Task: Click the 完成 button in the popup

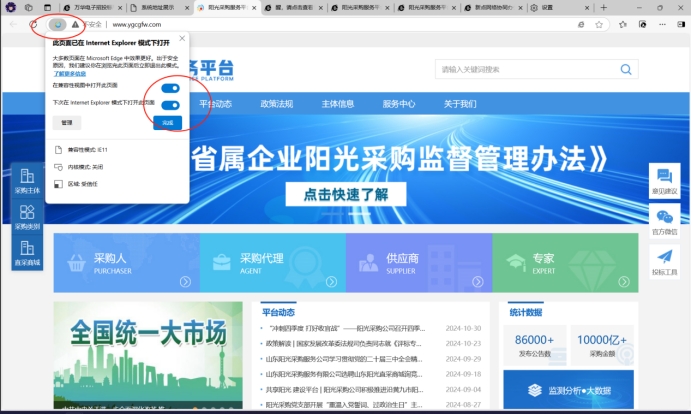Action: (167, 122)
